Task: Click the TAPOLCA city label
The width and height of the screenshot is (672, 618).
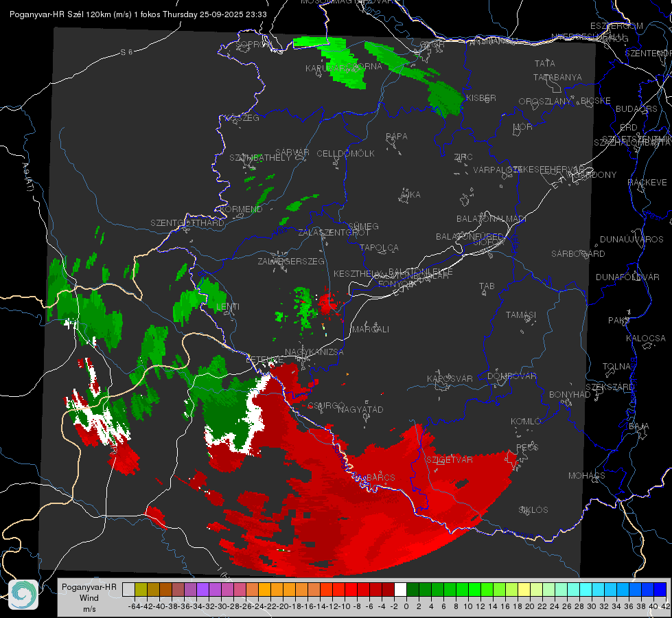Action: pos(379,247)
